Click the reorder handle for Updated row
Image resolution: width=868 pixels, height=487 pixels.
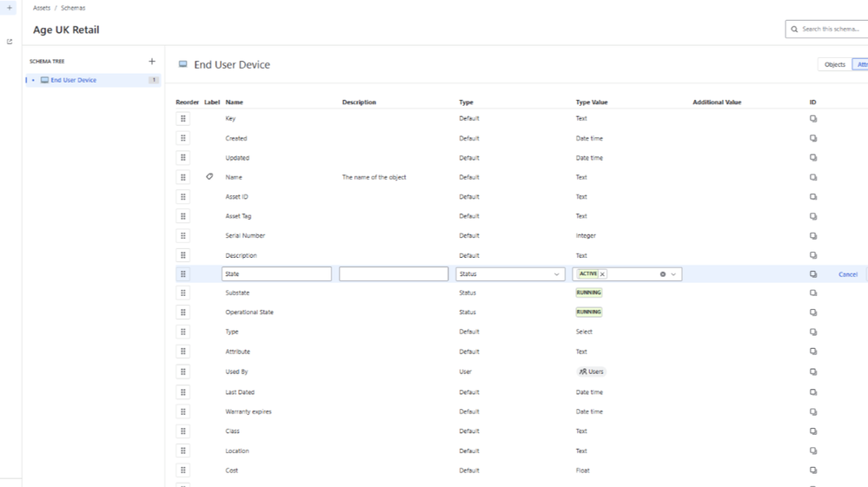pos(183,157)
